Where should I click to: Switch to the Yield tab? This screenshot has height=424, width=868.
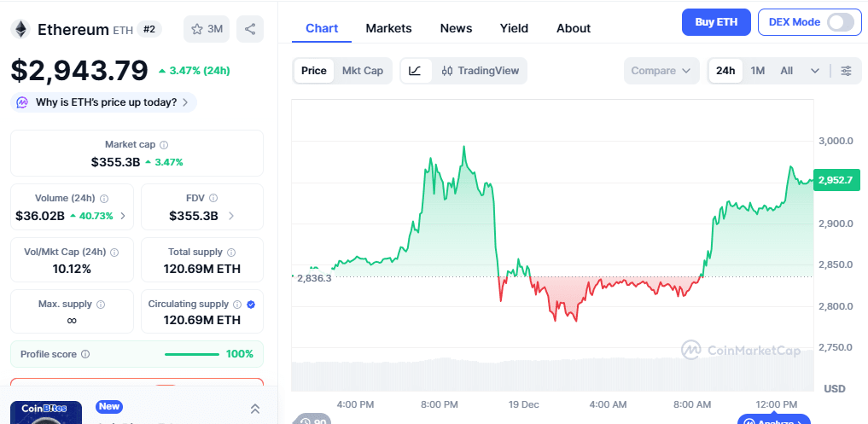pos(514,28)
